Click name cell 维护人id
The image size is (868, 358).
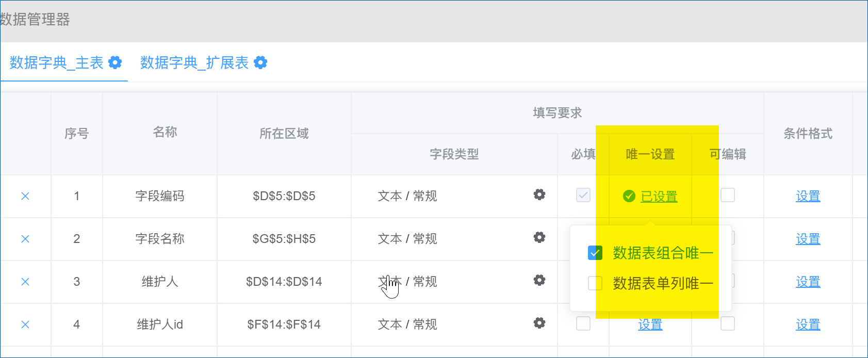coord(160,324)
